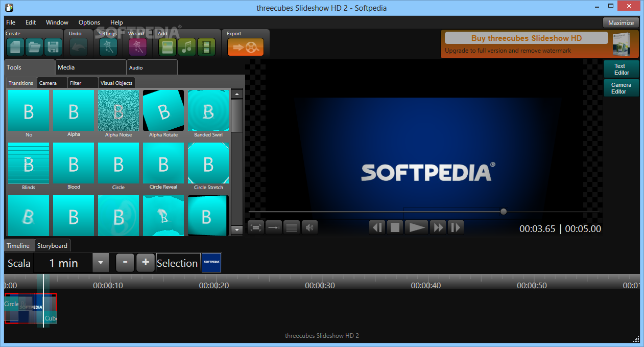The width and height of the screenshot is (644, 347).
Task: Open the Camera Editor
Action: (622, 88)
